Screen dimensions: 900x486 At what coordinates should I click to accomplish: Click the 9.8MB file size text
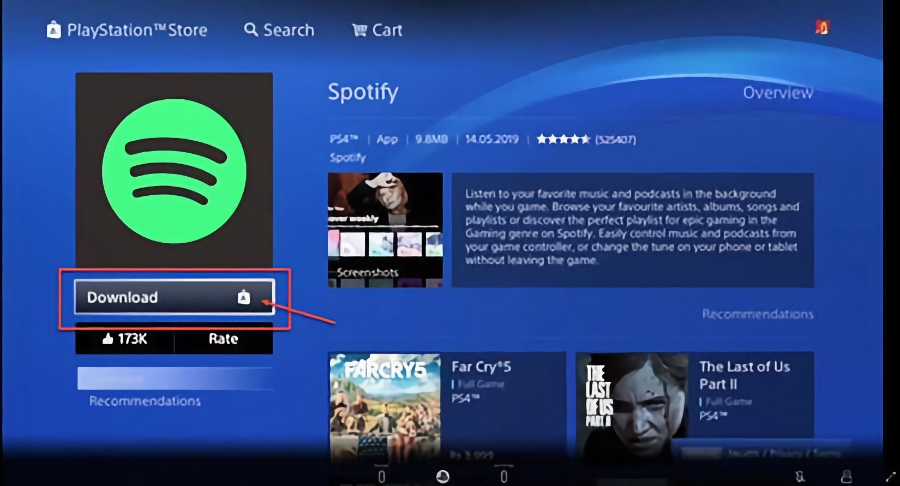coord(431,139)
